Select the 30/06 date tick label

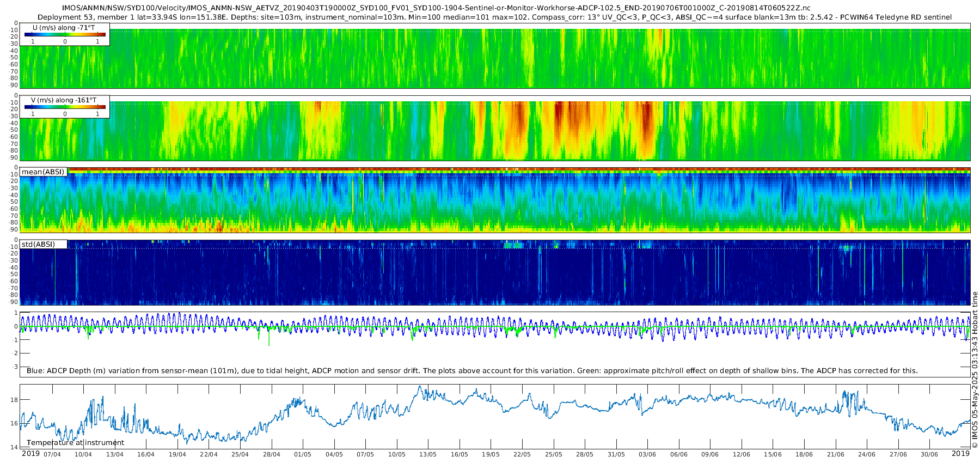coord(929,454)
